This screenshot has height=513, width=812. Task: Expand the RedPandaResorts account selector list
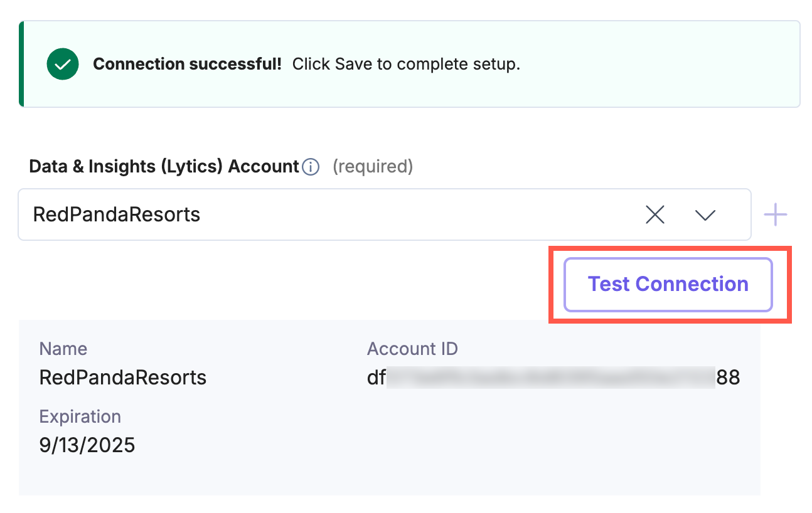click(705, 214)
